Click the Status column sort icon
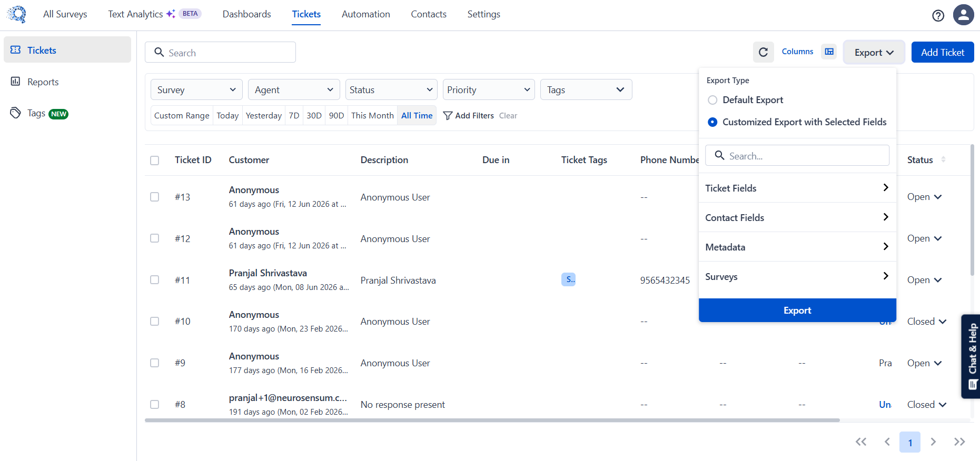The width and height of the screenshot is (980, 461). 943,159
